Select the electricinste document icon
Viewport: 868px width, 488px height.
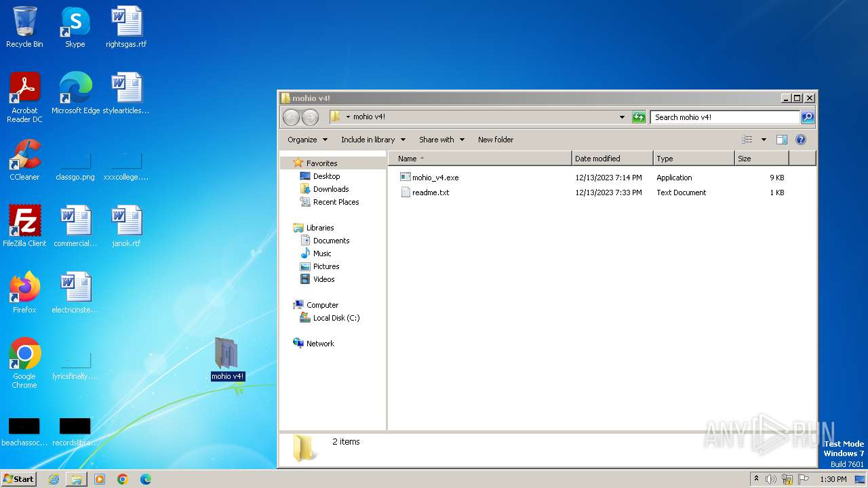pos(75,292)
